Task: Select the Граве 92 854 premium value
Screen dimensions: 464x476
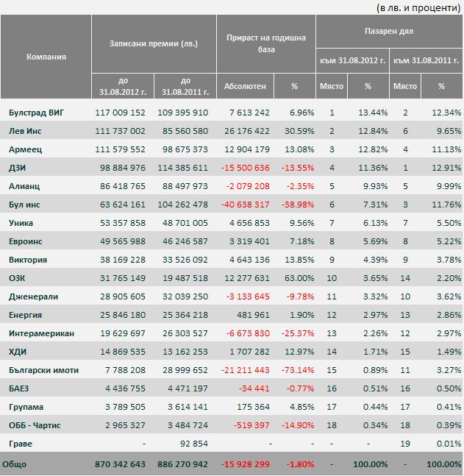Action: coord(194,444)
